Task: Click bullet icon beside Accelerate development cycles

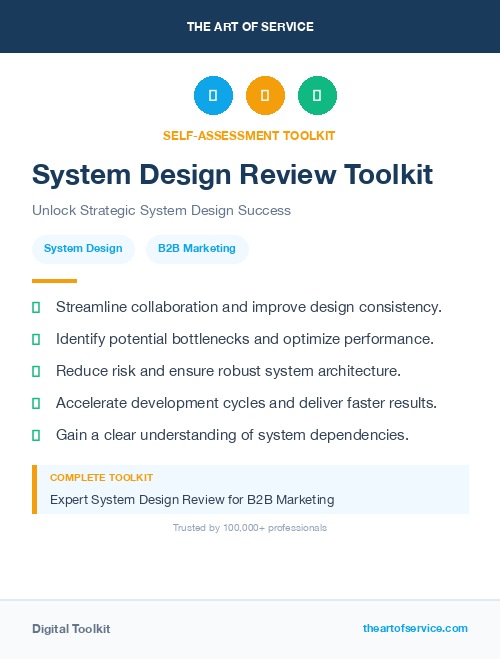Action: click(36, 403)
